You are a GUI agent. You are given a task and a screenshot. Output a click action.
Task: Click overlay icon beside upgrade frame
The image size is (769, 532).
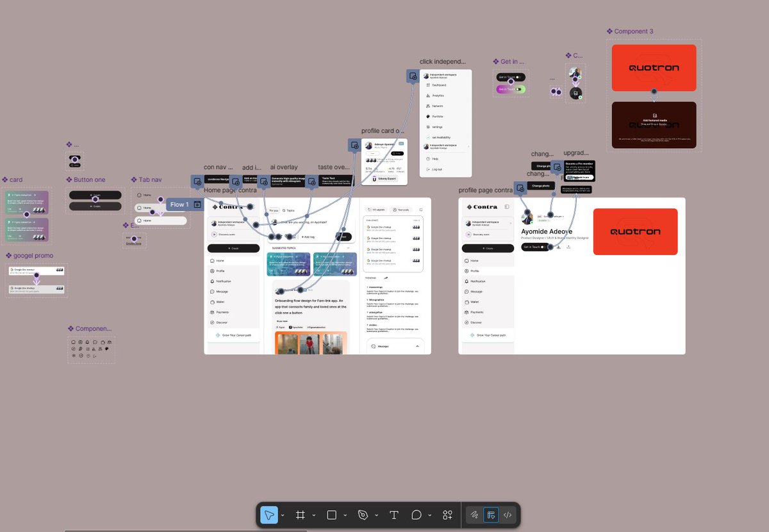click(x=557, y=167)
